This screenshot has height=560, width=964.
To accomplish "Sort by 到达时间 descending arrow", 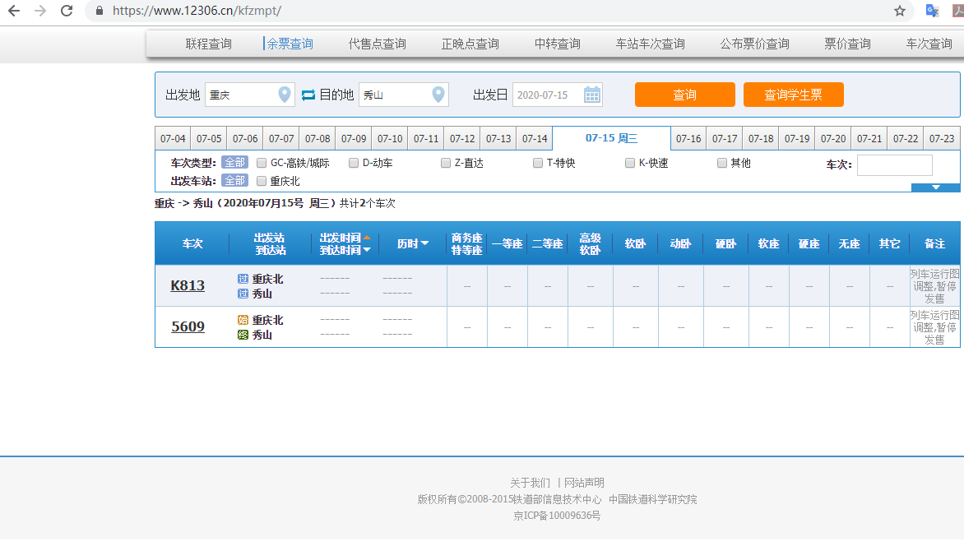I will pos(367,249).
